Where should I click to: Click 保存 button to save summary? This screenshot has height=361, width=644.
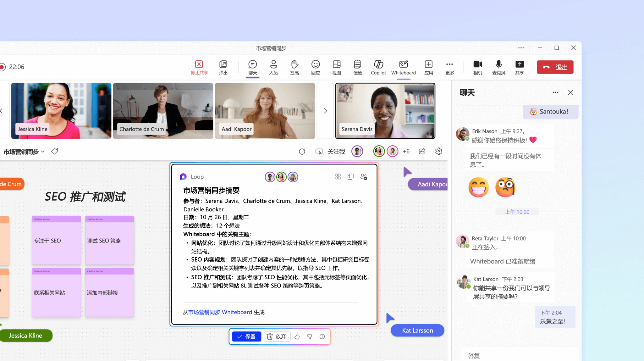pos(246,337)
